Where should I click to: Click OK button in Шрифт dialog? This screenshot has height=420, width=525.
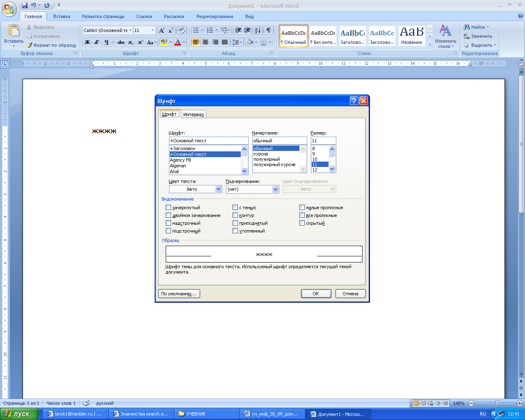(x=316, y=294)
